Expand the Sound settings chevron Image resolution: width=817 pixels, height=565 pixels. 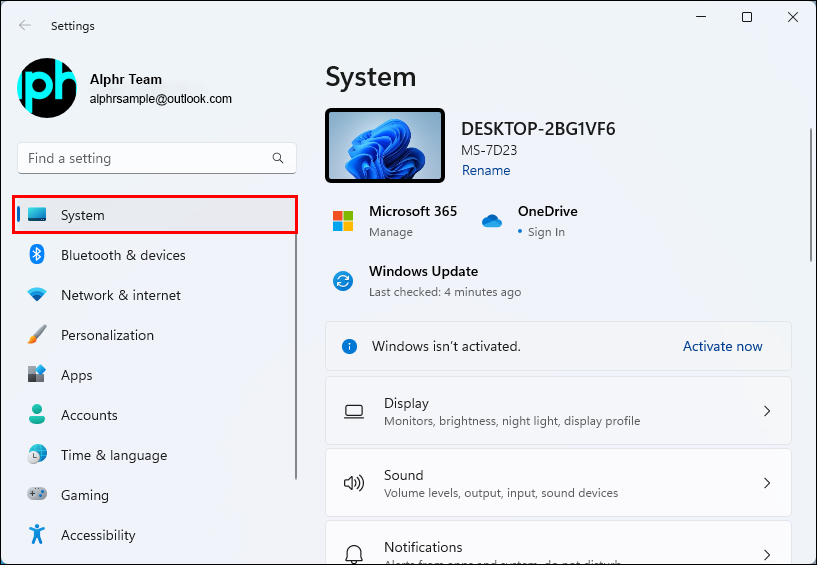tap(767, 483)
